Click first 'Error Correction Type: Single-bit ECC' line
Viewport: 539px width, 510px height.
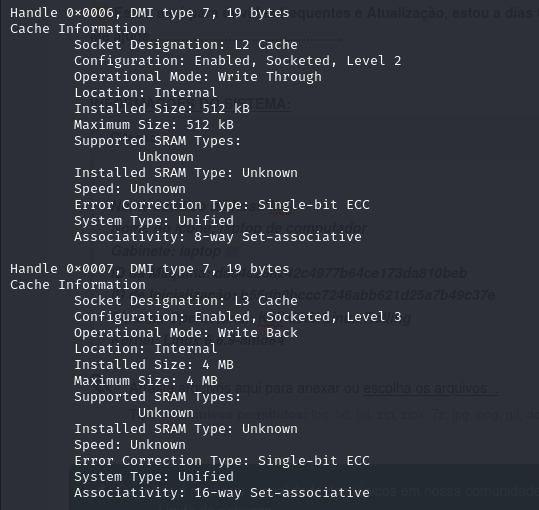[222, 205]
